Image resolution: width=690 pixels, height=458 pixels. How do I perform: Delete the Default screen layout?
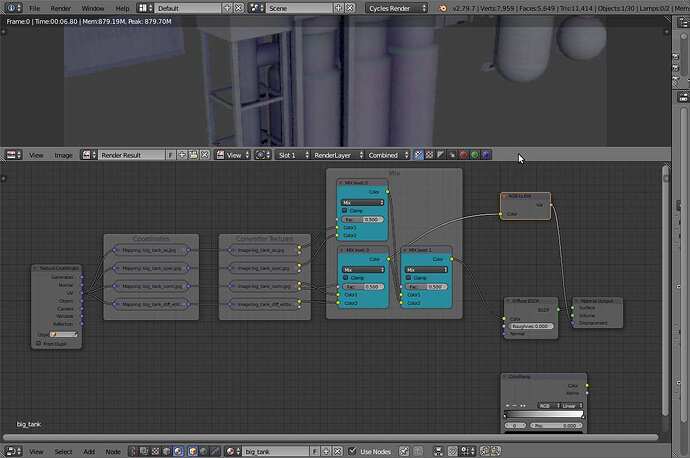(x=239, y=8)
